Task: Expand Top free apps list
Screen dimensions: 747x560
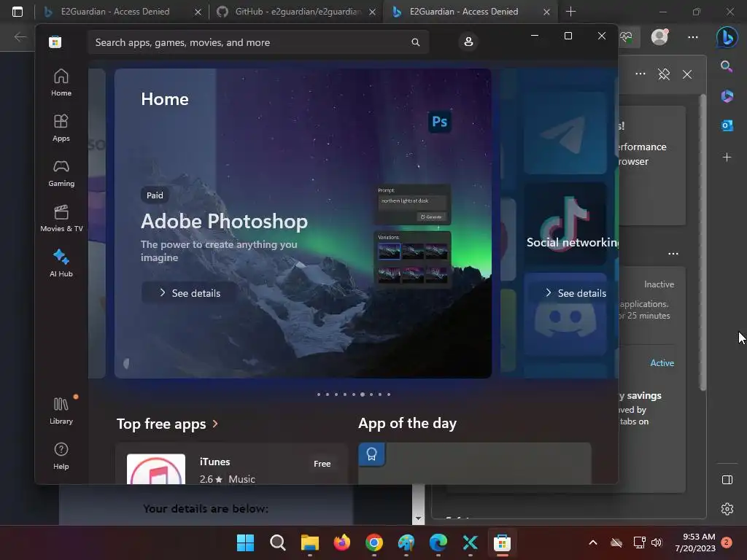Action: pyautogui.click(x=167, y=424)
